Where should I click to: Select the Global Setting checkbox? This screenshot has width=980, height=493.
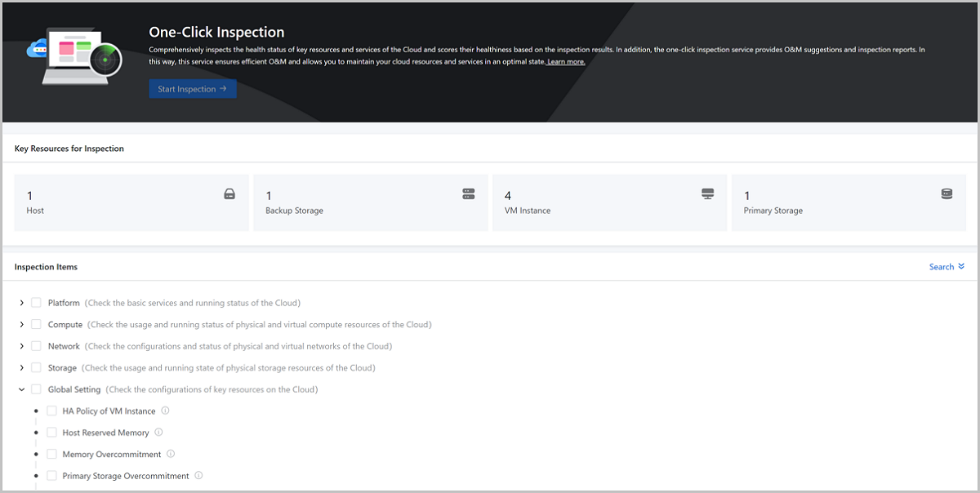point(36,389)
